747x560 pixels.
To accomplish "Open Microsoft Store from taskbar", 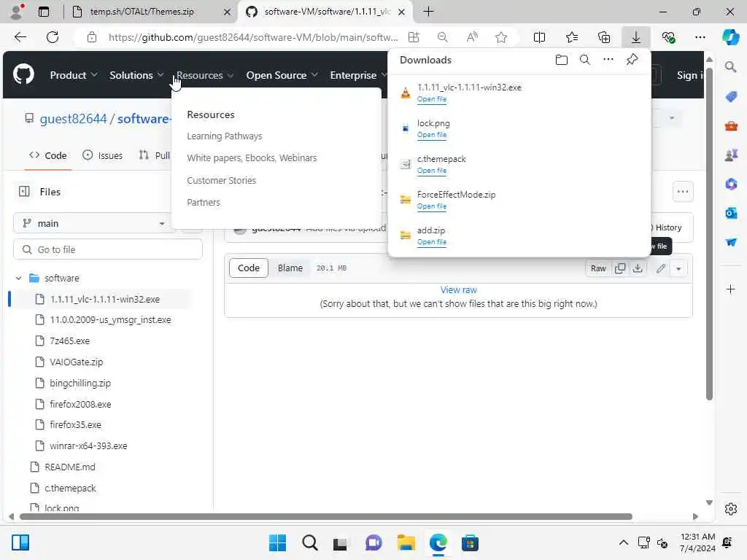I will [470, 542].
